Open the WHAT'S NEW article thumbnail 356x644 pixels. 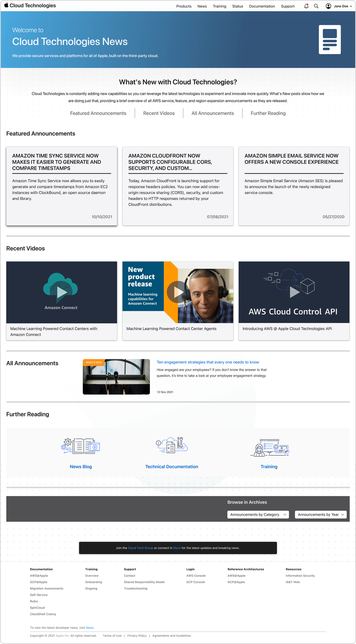(x=116, y=377)
